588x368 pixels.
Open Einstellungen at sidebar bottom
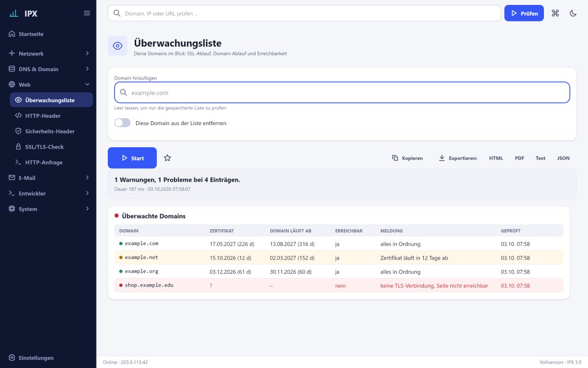48,358
